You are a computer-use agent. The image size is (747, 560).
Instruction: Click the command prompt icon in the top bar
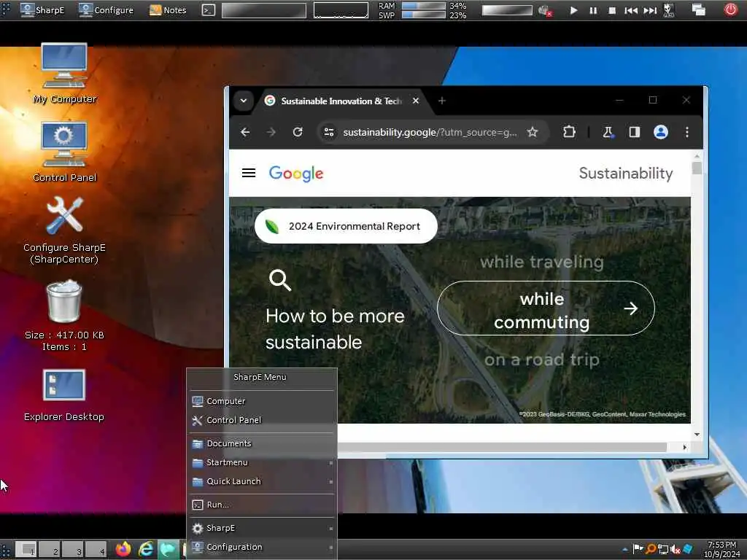click(208, 9)
